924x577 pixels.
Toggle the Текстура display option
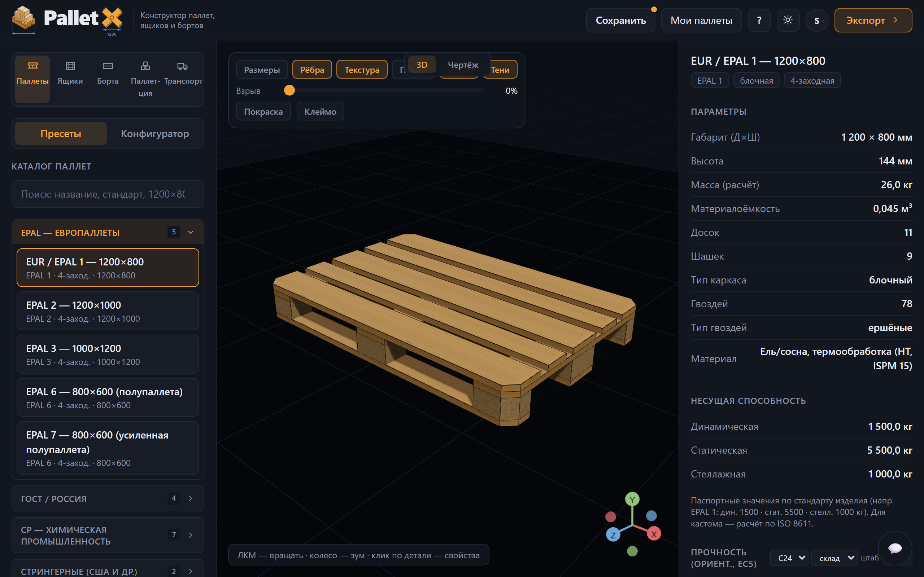point(362,70)
